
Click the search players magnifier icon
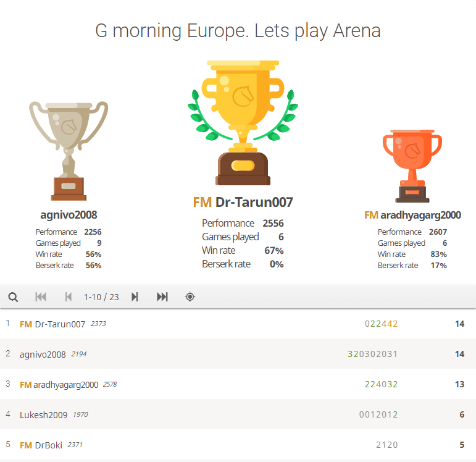click(x=13, y=297)
